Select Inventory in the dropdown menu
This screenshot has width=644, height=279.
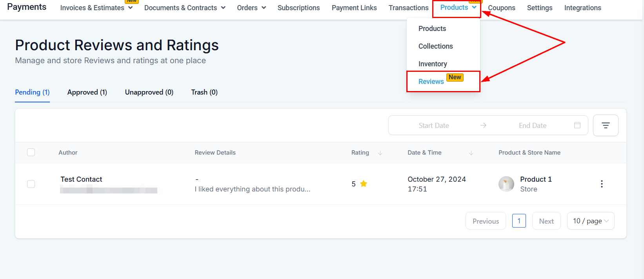click(x=433, y=64)
